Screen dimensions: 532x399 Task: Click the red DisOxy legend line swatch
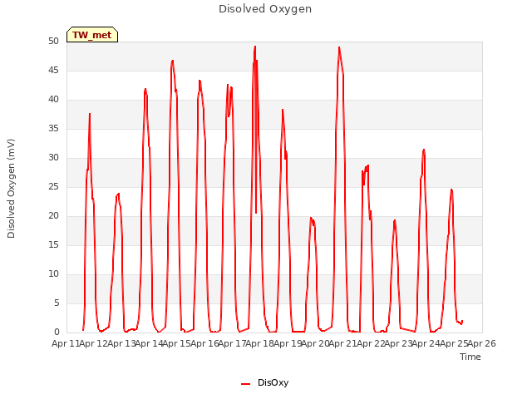click(x=246, y=384)
